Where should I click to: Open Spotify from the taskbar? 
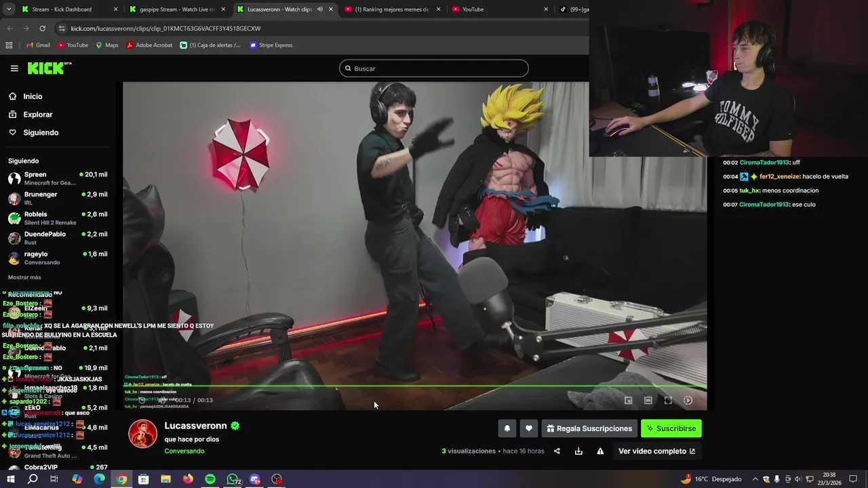210,479
